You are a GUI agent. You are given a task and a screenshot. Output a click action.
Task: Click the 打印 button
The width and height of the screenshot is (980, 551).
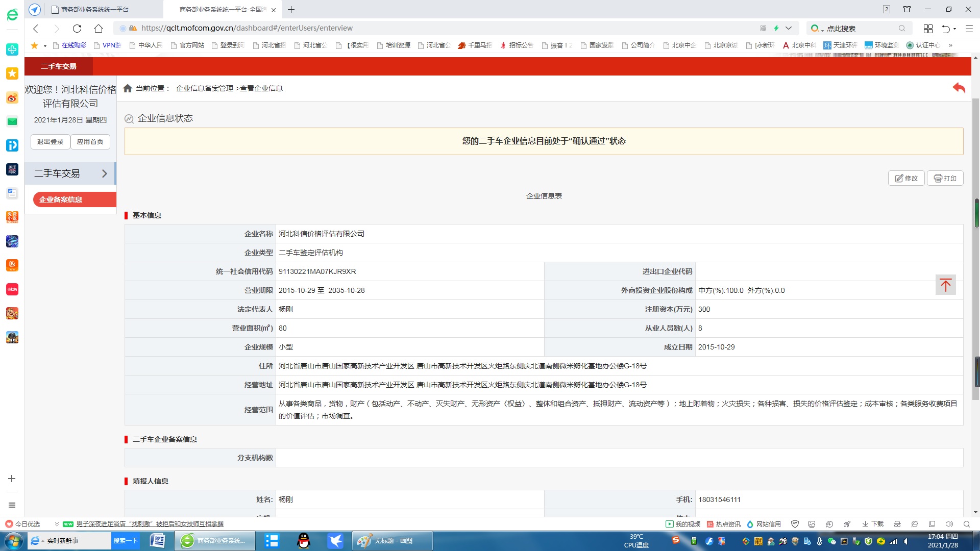945,178
